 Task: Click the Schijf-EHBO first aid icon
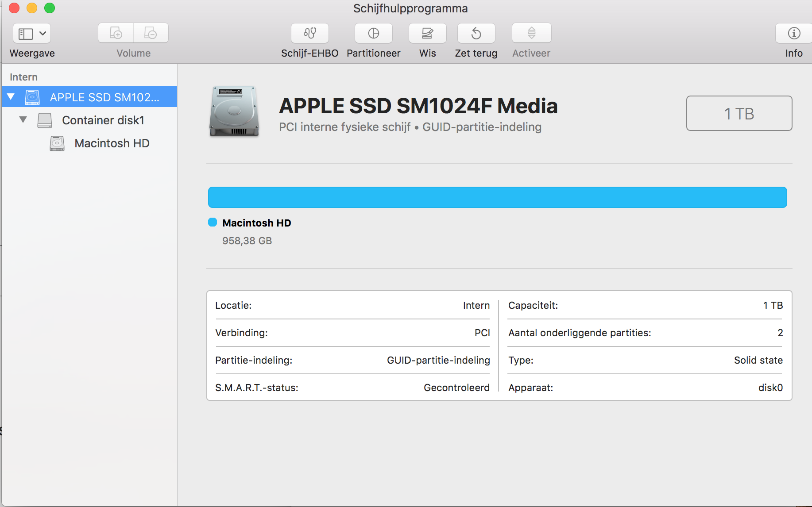[309, 33]
